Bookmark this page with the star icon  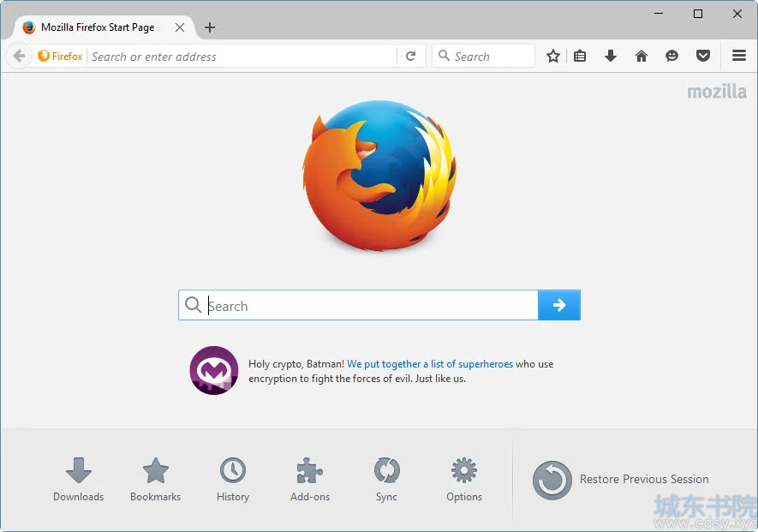pos(553,56)
